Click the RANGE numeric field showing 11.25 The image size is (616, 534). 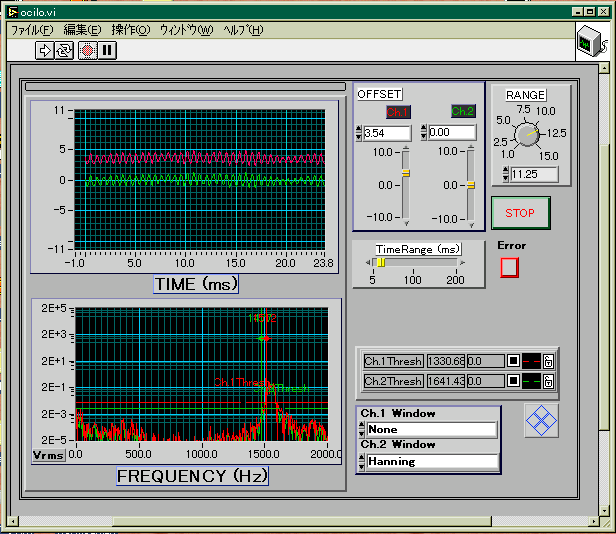pyautogui.click(x=533, y=175)
